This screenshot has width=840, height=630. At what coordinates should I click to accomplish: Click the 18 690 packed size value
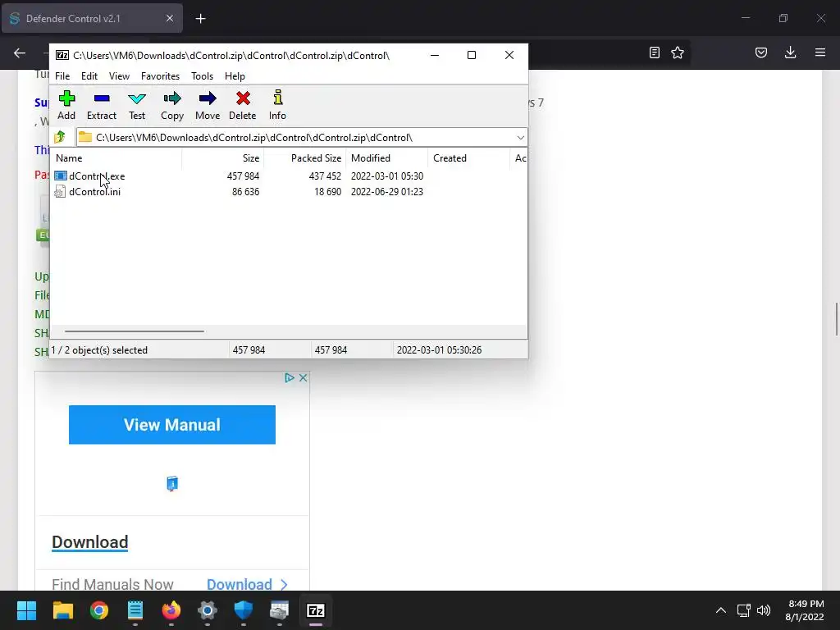[x=327, y=192]
